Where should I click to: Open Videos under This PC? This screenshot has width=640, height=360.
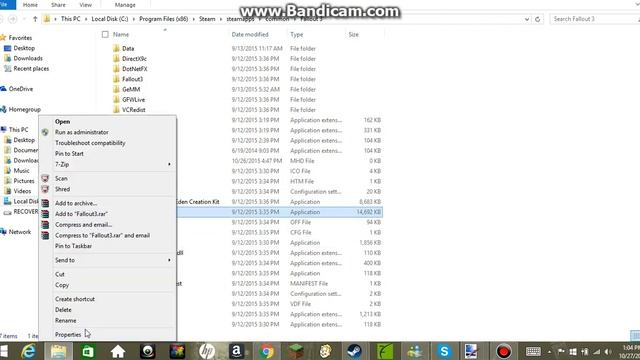coord(22,191)
